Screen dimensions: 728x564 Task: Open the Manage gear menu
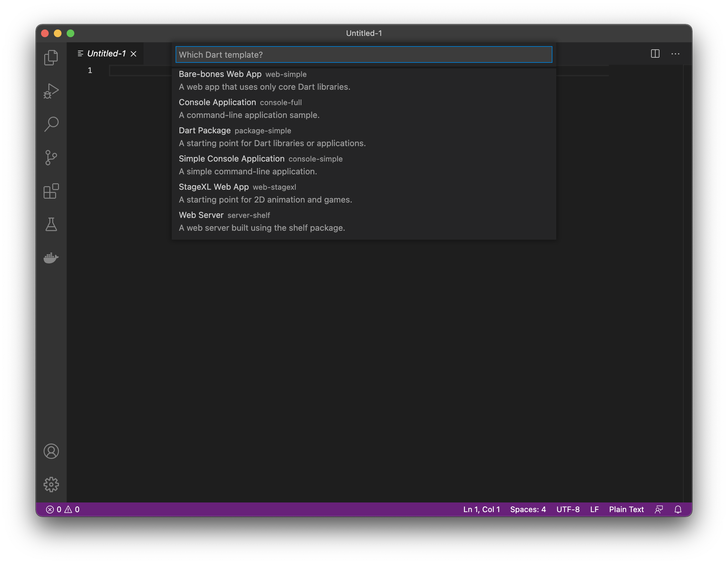51,484
